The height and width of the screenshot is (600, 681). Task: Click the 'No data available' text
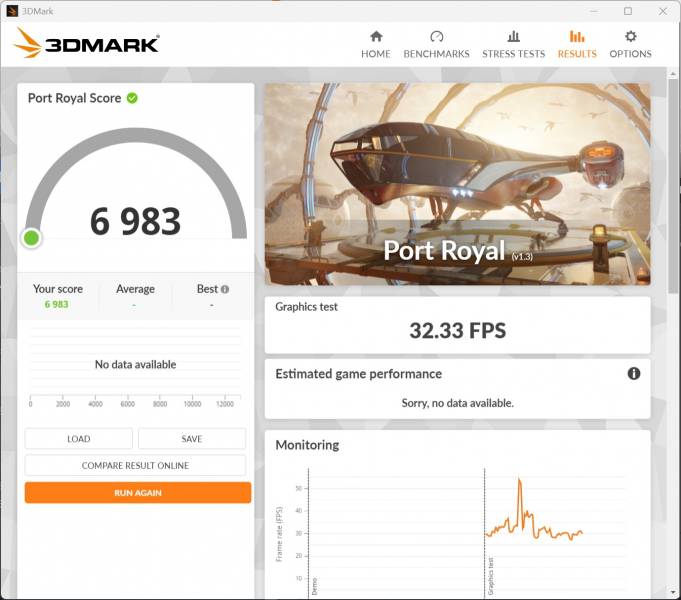pyautogui.click(x=136, y=364)
